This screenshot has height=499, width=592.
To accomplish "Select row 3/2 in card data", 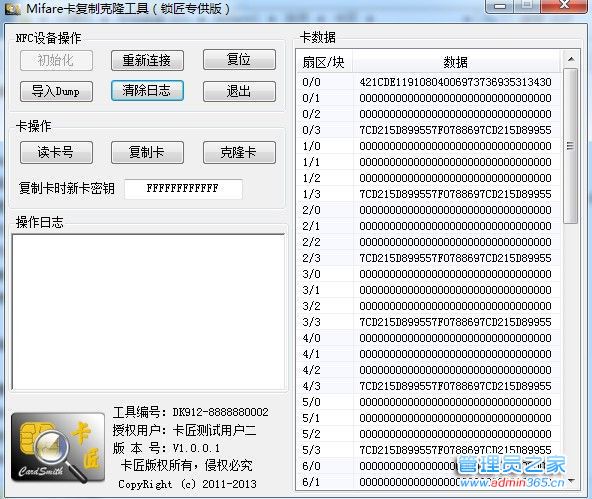I will pyautogui.click(x=428, y=306).
